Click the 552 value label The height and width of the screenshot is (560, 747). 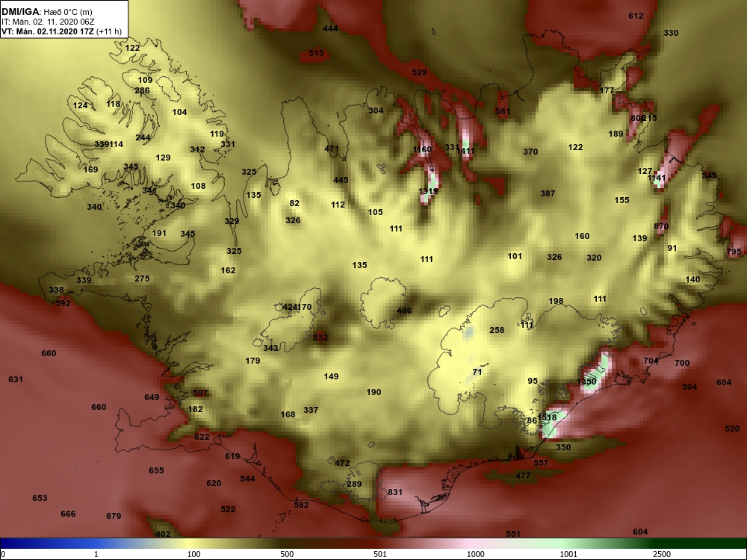click(320, 337)
